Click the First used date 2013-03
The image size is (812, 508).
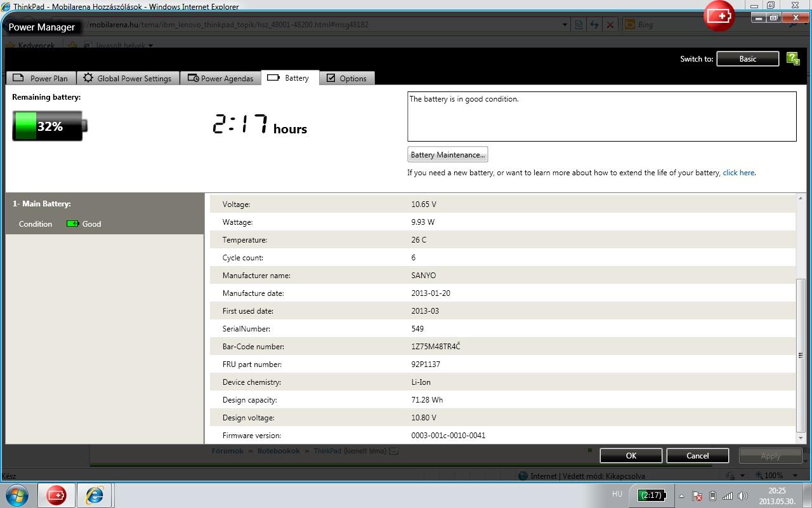[425, 311]
